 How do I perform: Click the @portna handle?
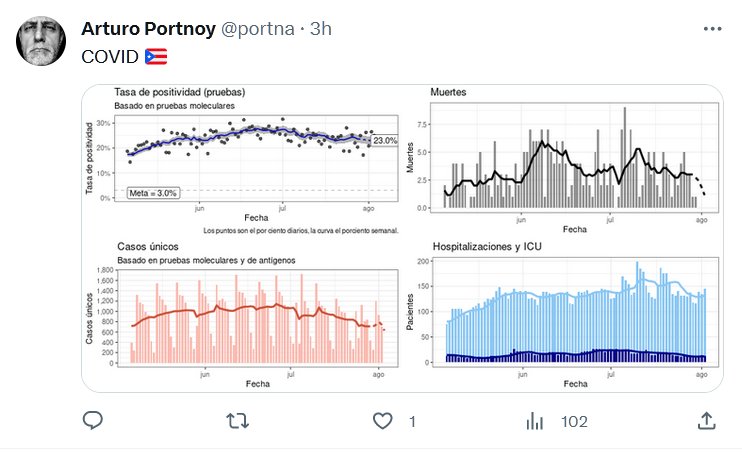[x=252, y=29]
